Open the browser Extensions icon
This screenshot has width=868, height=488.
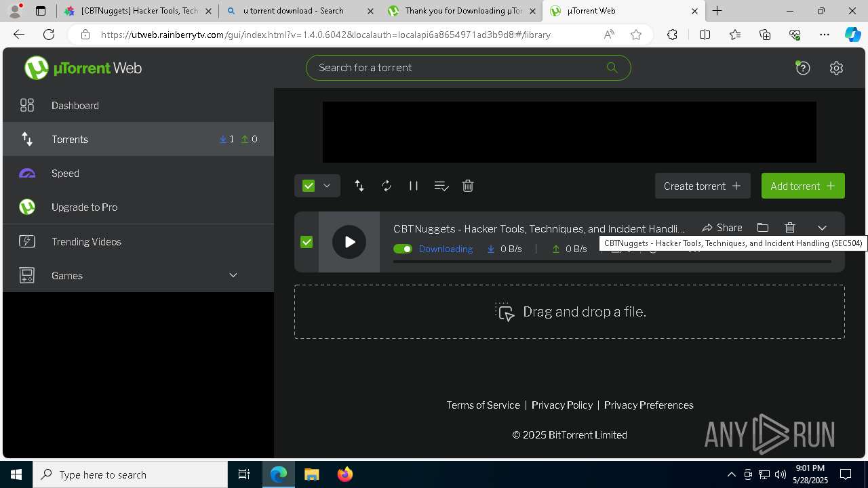tap(672, 35)
